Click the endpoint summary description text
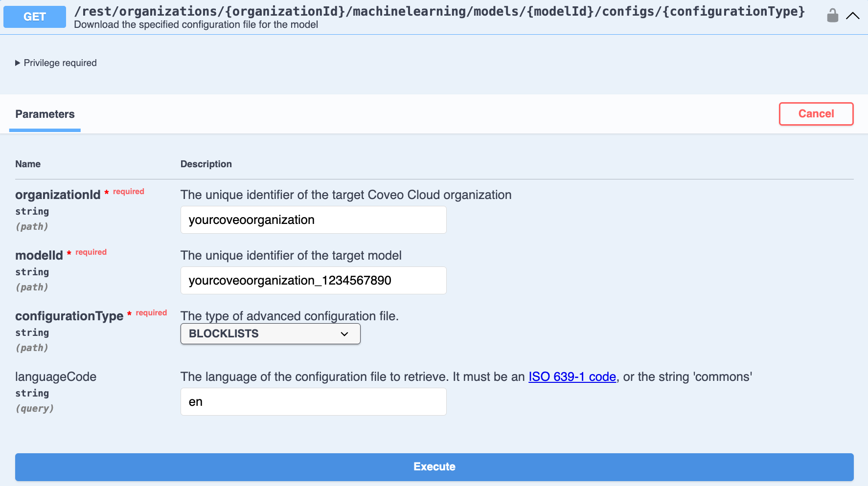 click(196, 24)
